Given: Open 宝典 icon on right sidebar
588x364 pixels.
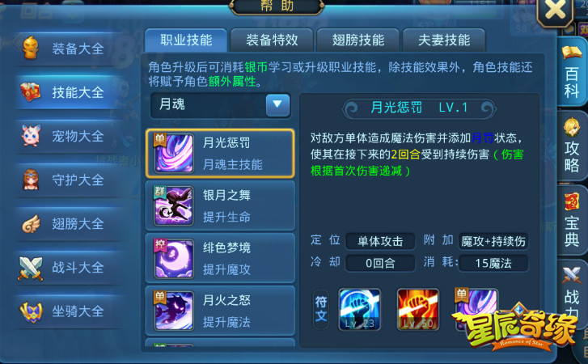Looking at the screenshot, I should pyautogui.click(x=572, y=221).
